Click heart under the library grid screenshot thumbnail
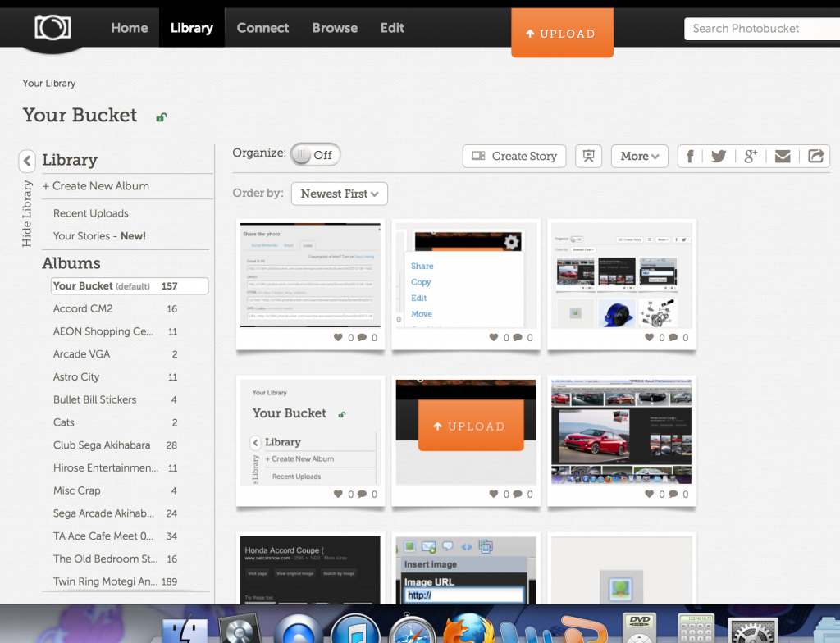The height and width of the screenshot is (643, 840). (x=650, y=338)
